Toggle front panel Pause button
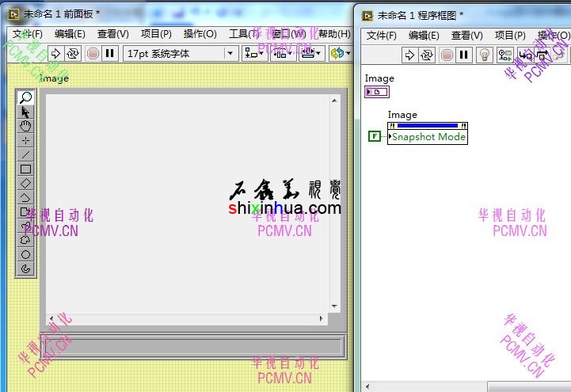 tap(110, 53)
